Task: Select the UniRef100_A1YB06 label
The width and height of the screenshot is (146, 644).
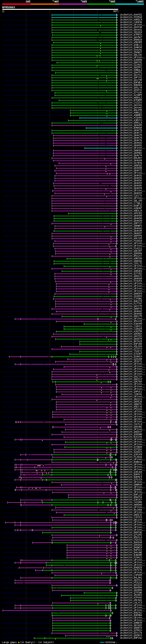Action: (x=131, y=163)
